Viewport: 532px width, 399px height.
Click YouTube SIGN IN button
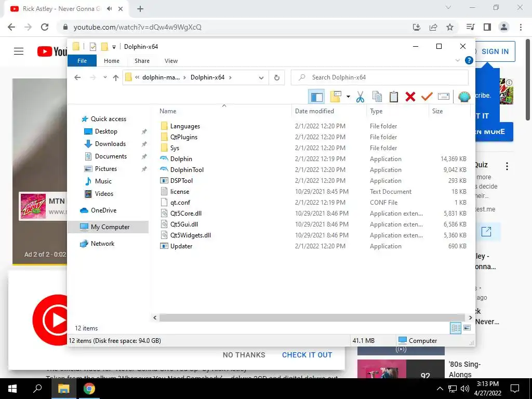point(495,51)
